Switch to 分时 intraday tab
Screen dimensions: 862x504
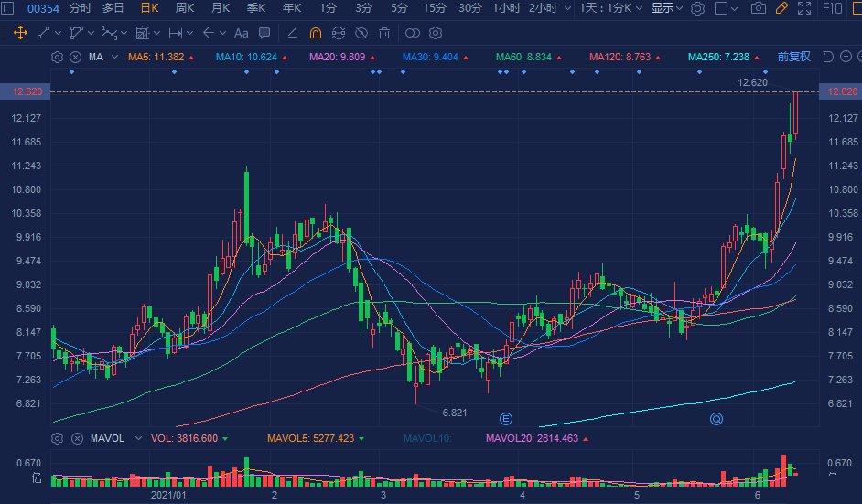pos(81,8)
